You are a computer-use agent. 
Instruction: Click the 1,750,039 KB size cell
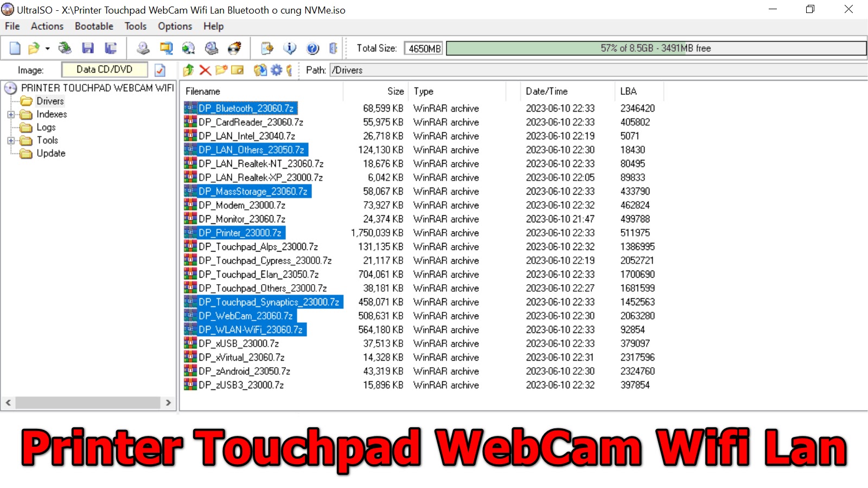click(377, 233)
